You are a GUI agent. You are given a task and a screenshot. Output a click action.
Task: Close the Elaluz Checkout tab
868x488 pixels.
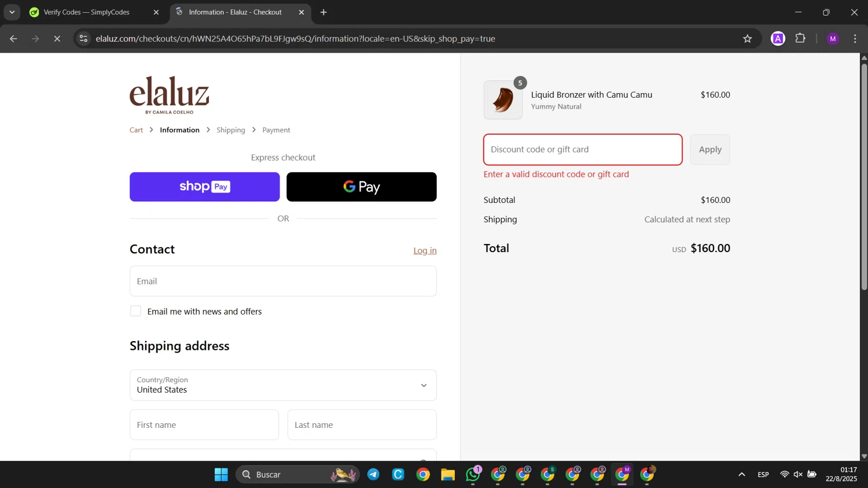pos(301,12)
